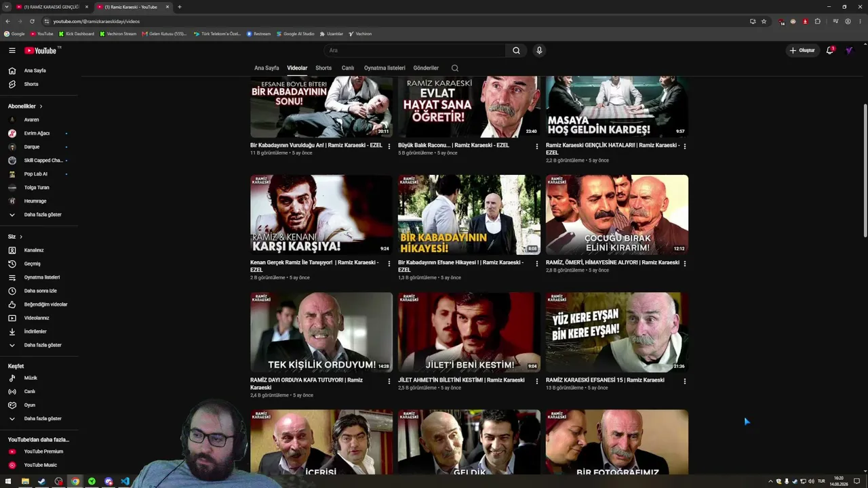Switch to the Ana Sayfa channel tab
Image resolution: width=868 pixels, height=488 pixels.
(x=267, y=68)
